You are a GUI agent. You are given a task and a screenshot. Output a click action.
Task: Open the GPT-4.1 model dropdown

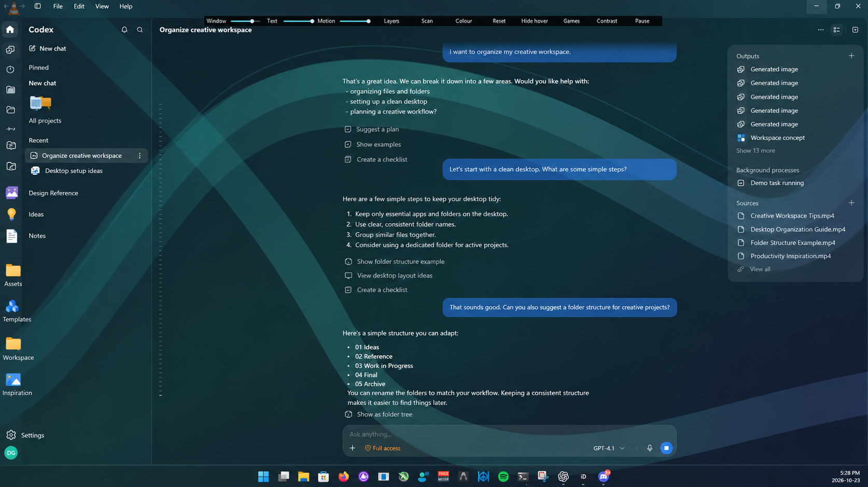[x=609, y=448]
